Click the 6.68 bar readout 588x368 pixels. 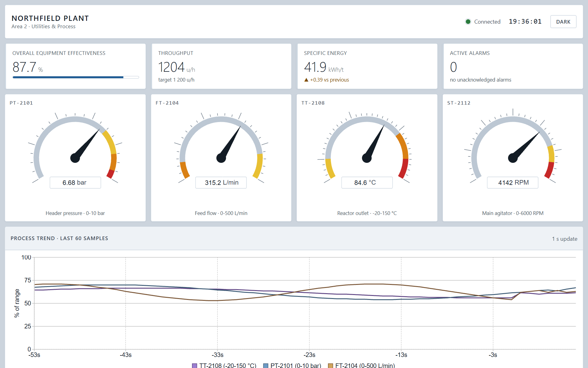(75, 182)
